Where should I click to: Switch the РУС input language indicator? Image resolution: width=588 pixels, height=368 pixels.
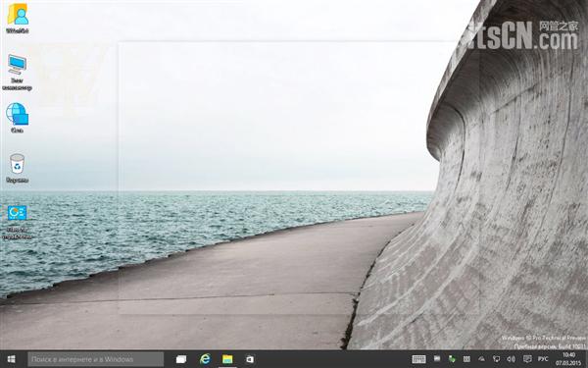tap(543, 359)
